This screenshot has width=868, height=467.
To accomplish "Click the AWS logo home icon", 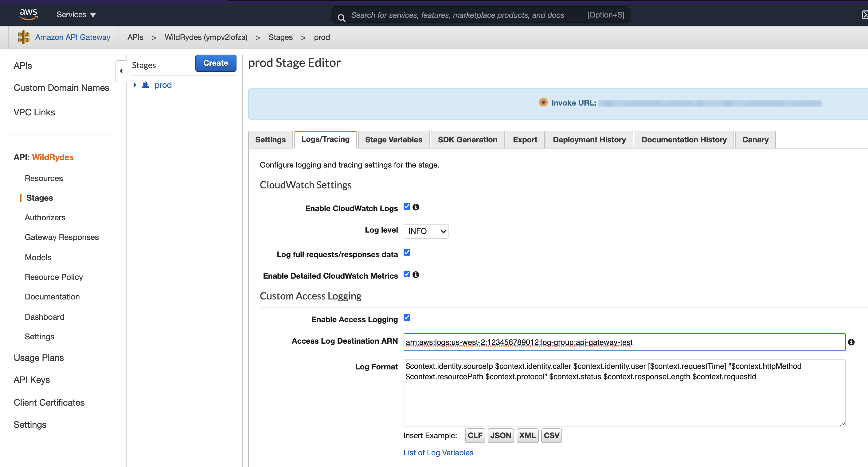I will coord(28,14).
